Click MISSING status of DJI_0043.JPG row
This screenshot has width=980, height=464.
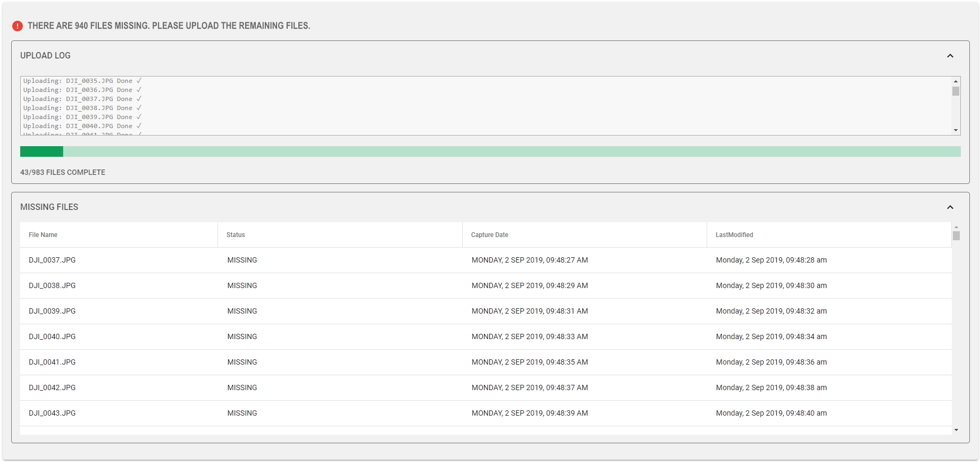point(242,413)
